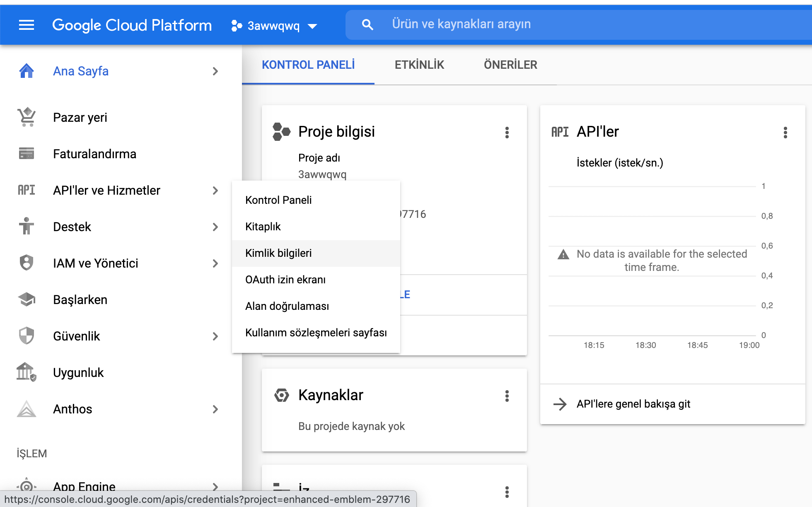Click the search magnifier icon
This screenshot has width=812, height=507.
click(x=367, y=25)
